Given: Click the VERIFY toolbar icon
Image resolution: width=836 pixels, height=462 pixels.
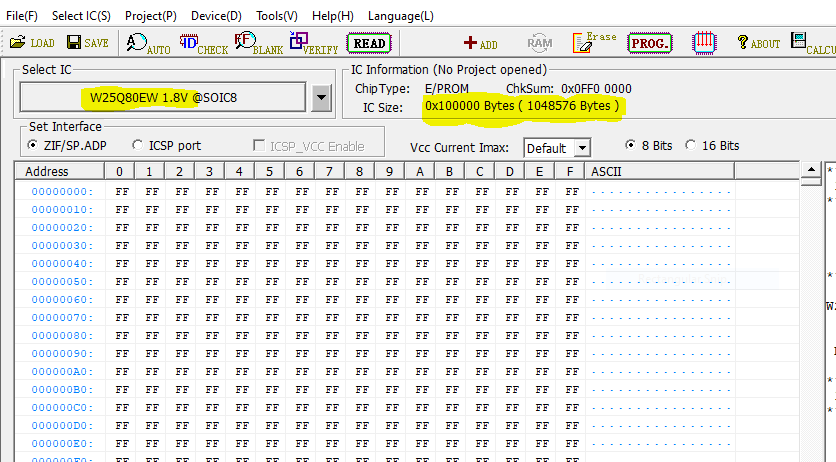Looking at the screenshot, I should 314,44.
